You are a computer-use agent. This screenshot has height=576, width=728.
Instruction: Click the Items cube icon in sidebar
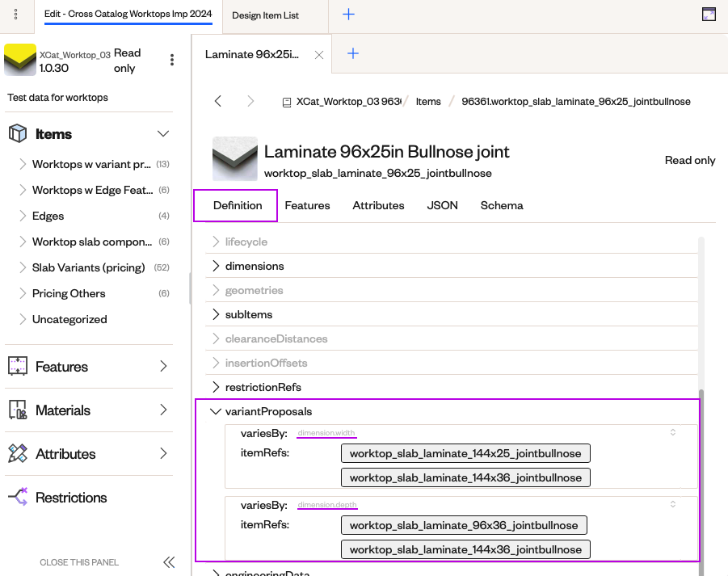coord(18,133)
